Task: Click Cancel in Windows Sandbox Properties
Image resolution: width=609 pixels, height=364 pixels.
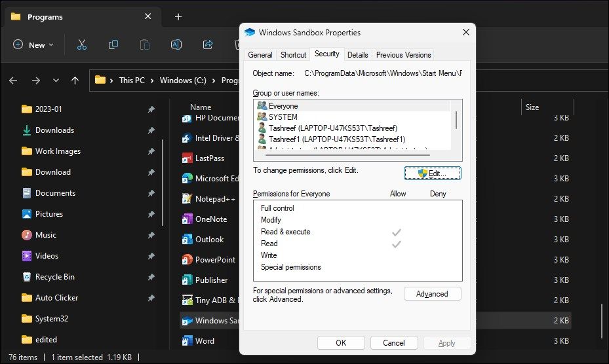Action: [x=394, y=342]
